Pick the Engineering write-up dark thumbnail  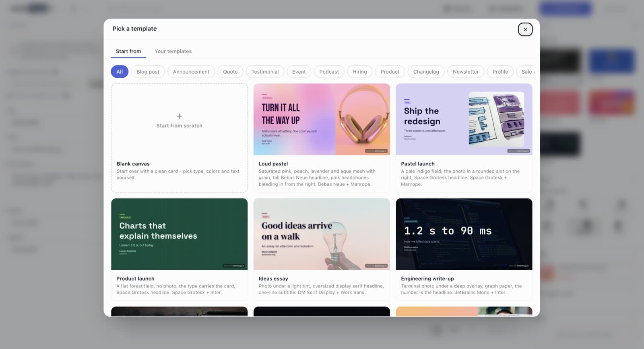click(x=464, y=234)
